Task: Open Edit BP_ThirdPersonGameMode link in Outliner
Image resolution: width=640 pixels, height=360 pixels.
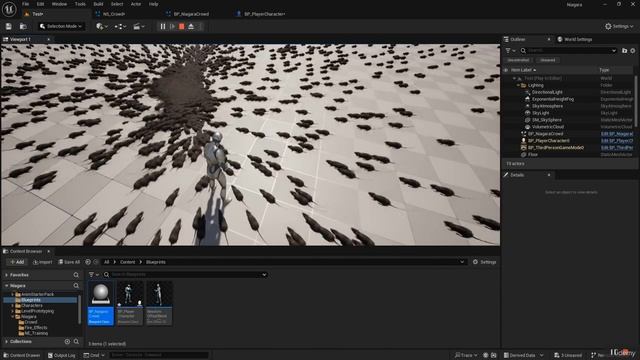Action: (x=617, y=148)
